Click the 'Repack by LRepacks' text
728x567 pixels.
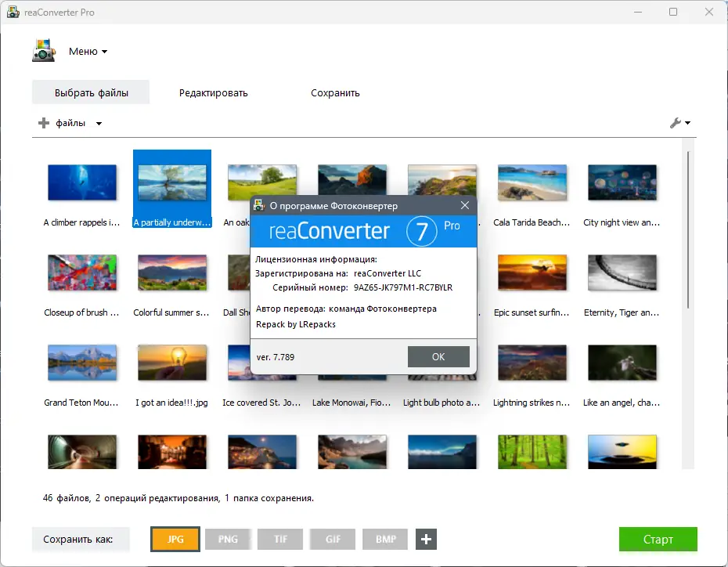pos(296,324)
